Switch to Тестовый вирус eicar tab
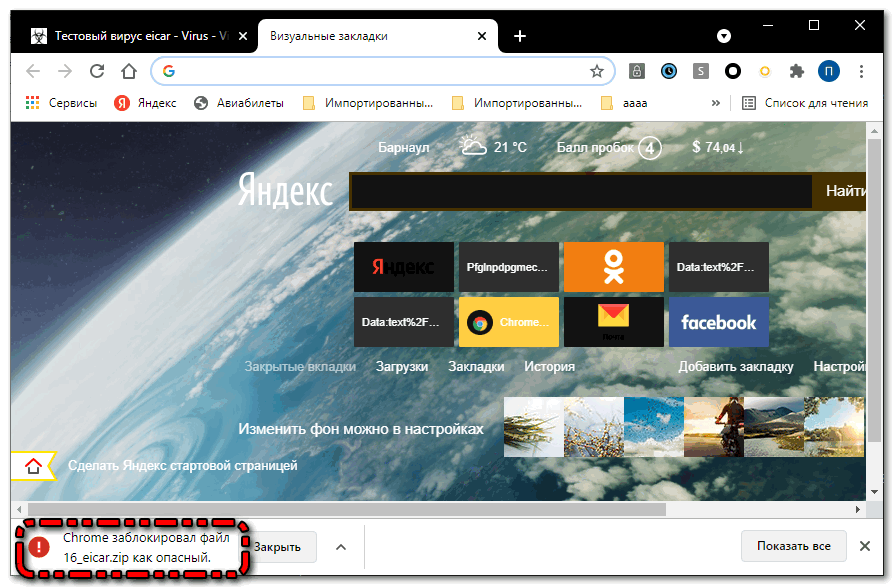The width and height of the screenshot is (895, 587). (135, 36)
